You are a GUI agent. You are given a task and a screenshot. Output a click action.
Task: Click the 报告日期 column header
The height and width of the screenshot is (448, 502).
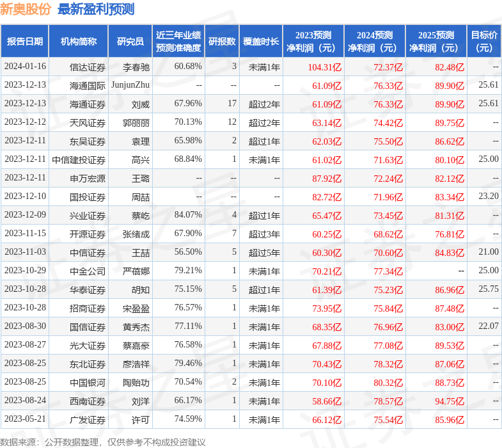[25, 42]
